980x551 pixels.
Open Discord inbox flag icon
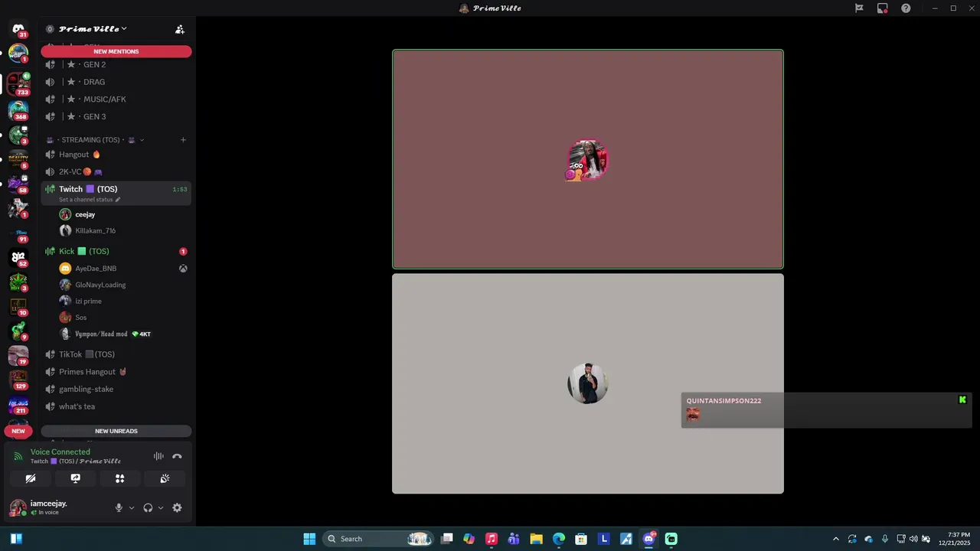pyautogui.click(x=859, y=8)
